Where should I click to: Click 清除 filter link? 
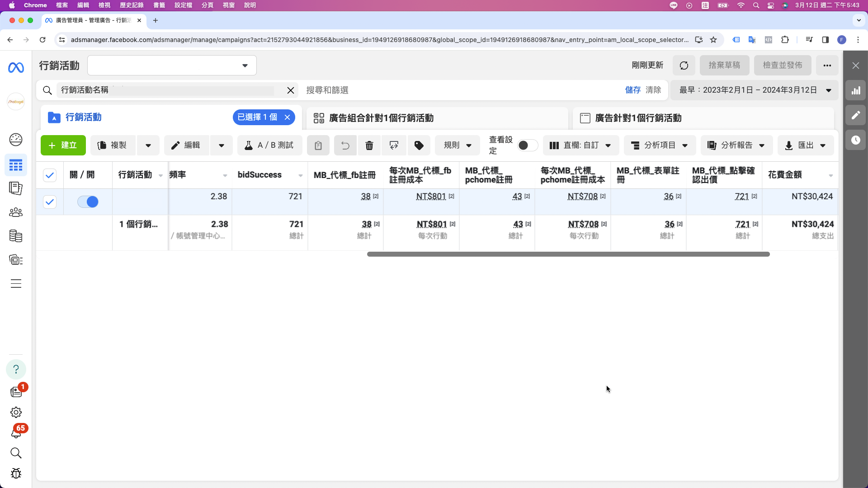[653, 90]
